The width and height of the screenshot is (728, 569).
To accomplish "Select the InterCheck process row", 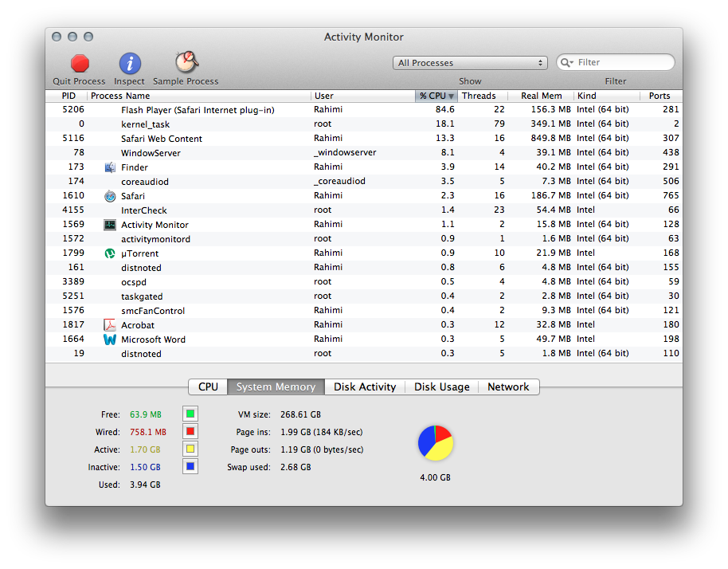I will pos(364,210).
